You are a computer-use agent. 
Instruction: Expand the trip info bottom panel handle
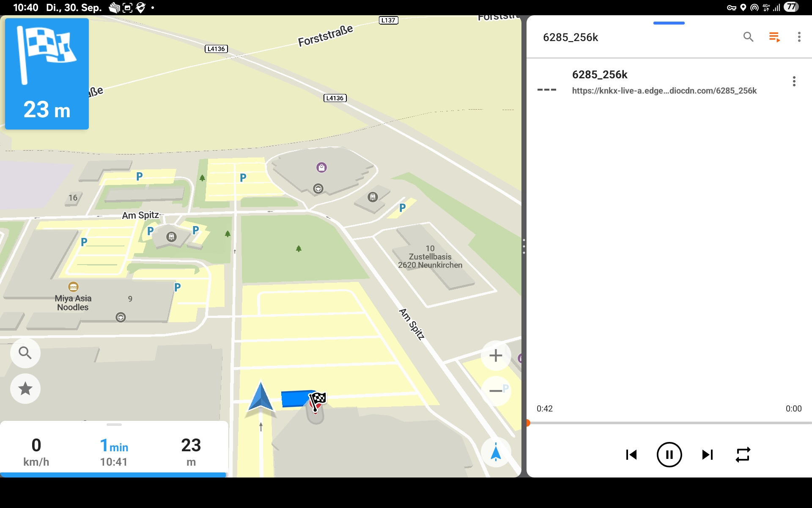pyautogui.click(x=114, y=425)
